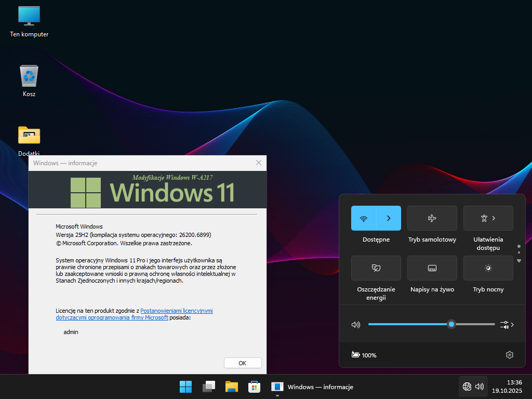Open the Dodatki folder on desktop
Image resolution: width=532 pixels, height=399 pixels.
click(29, 135)
